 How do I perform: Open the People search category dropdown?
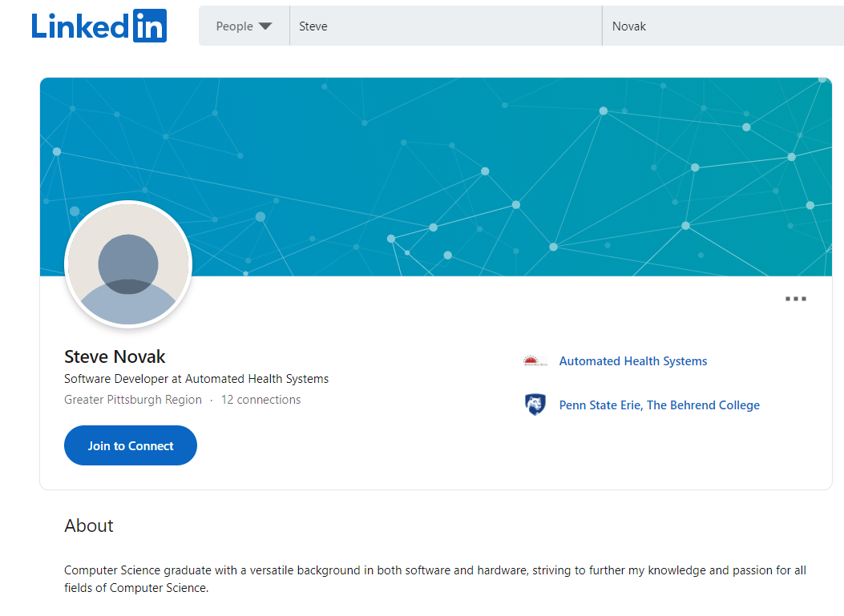(244, 26)
